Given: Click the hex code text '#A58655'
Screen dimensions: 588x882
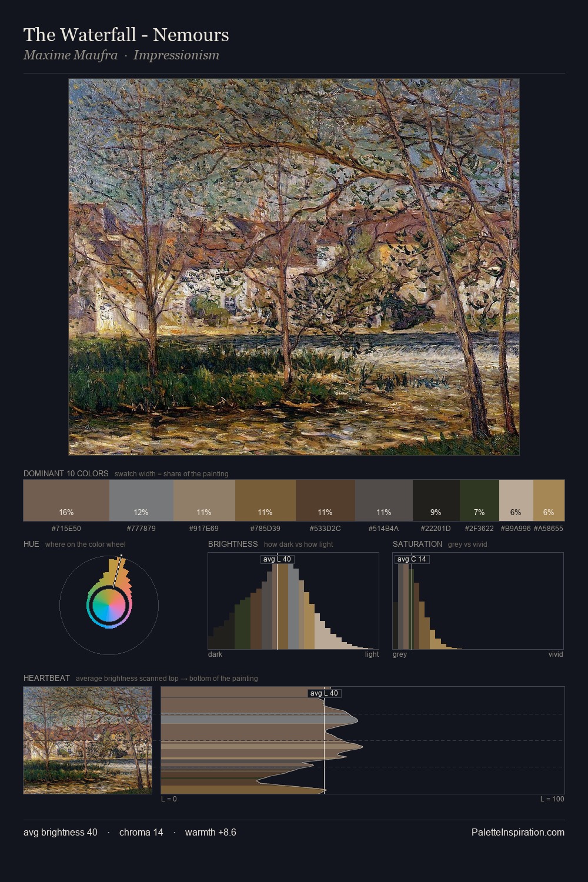Looking at the screenshot, I should click(549, 529).
